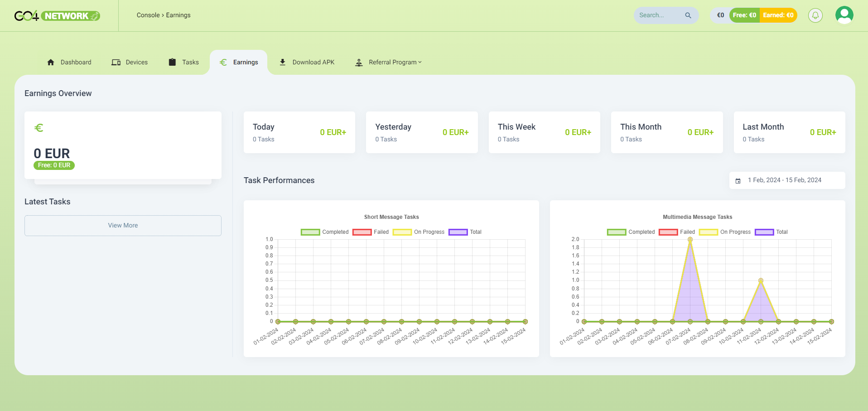This screenshot has height=411, width=868.
Task: Click the purple Total swatch, Multimedia chart
Action: tap(764, 232)
